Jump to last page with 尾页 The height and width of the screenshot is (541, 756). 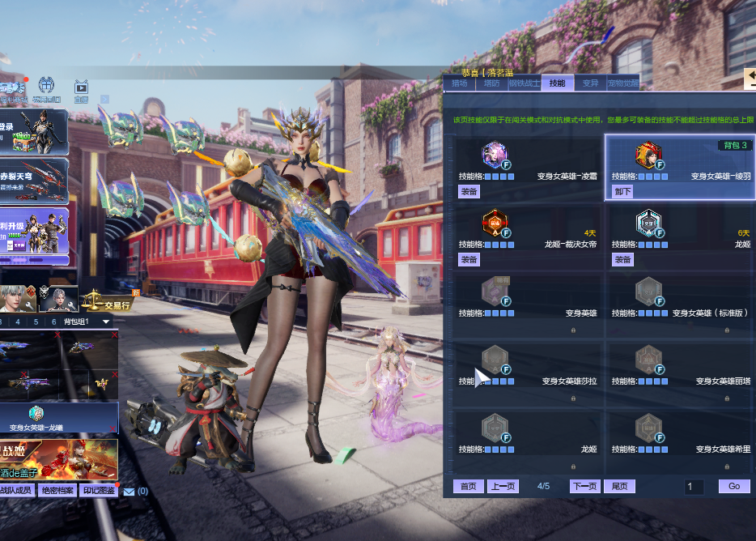point(619,486)
